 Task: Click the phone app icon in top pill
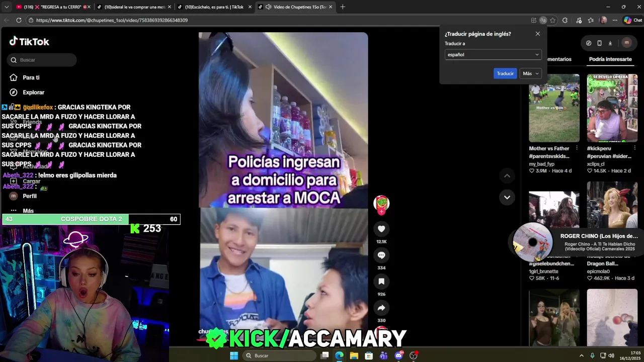click(599, 43)
